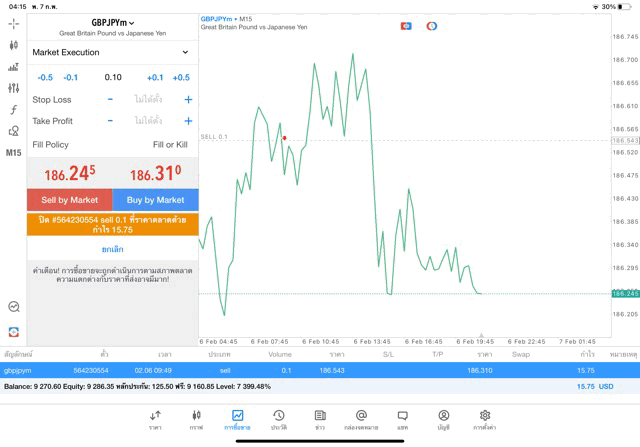This screenshot has width=640, height=447.
Task: Expand the GBPJPYm symbol dropdown
Action: (x=113, y=23)
